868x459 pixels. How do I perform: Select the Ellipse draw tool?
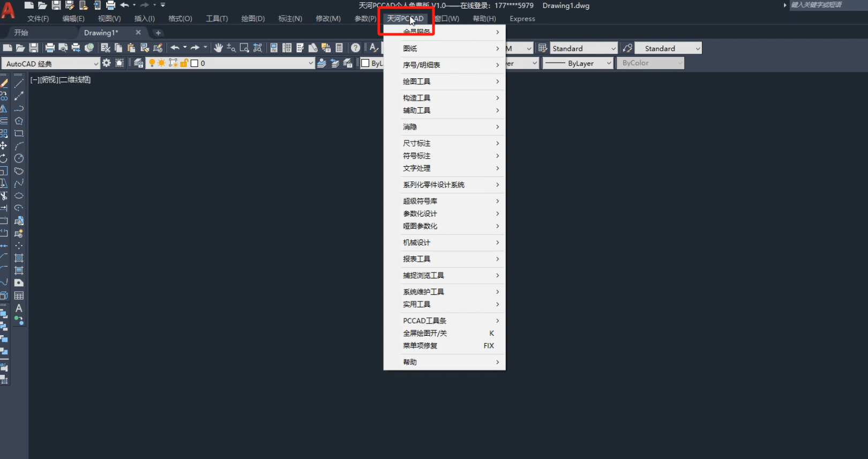coord(19,196)
